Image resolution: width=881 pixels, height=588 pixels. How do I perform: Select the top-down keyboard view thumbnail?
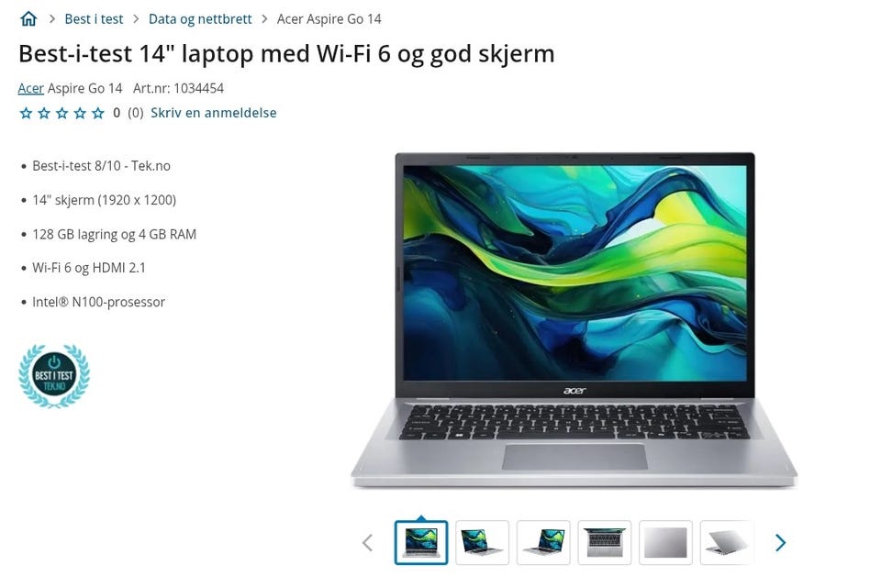[605, 542]
